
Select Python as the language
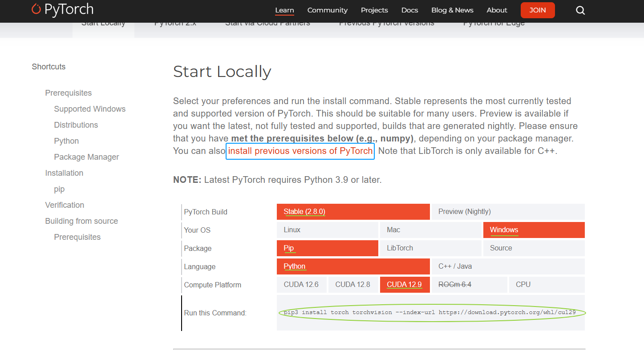tap(353, 266)
